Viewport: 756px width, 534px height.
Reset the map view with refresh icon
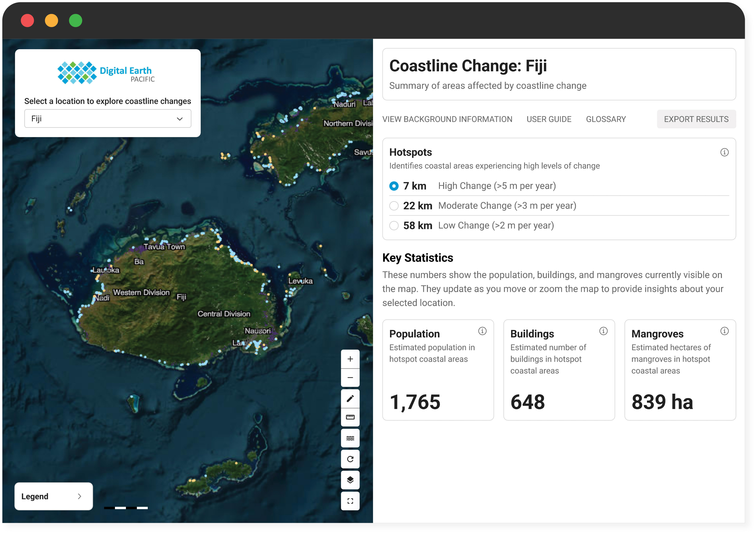click(350, 459)
